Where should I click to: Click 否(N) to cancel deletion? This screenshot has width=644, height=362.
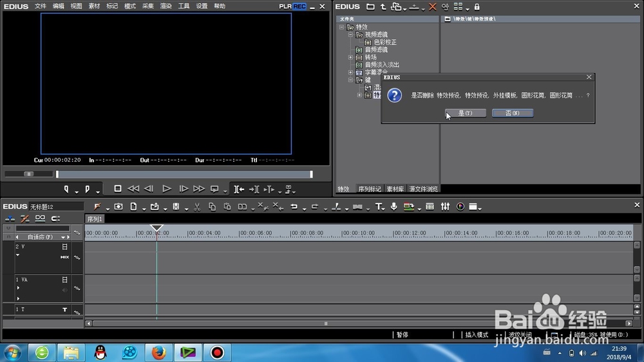click(513, 113)
